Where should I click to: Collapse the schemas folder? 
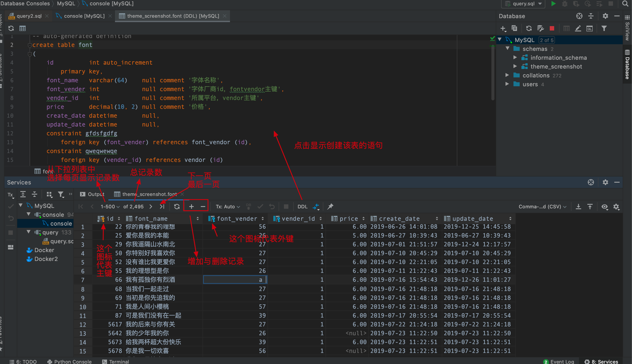click(507, 48)
